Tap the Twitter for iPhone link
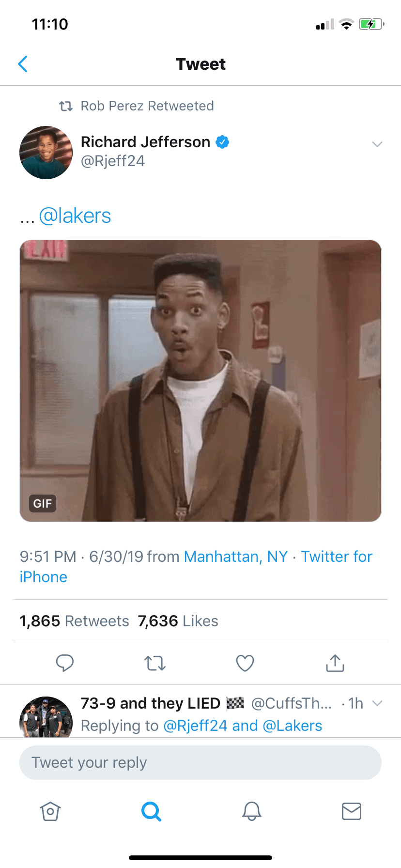 tap(336, 557)
